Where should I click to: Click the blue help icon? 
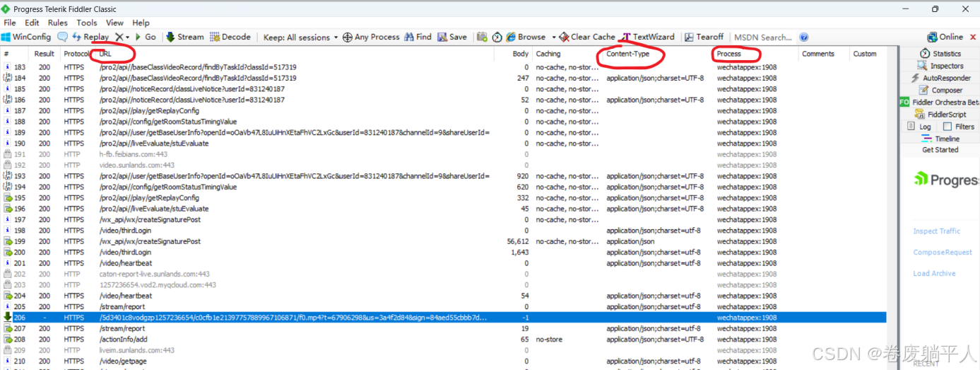click(x=803, y=37)
